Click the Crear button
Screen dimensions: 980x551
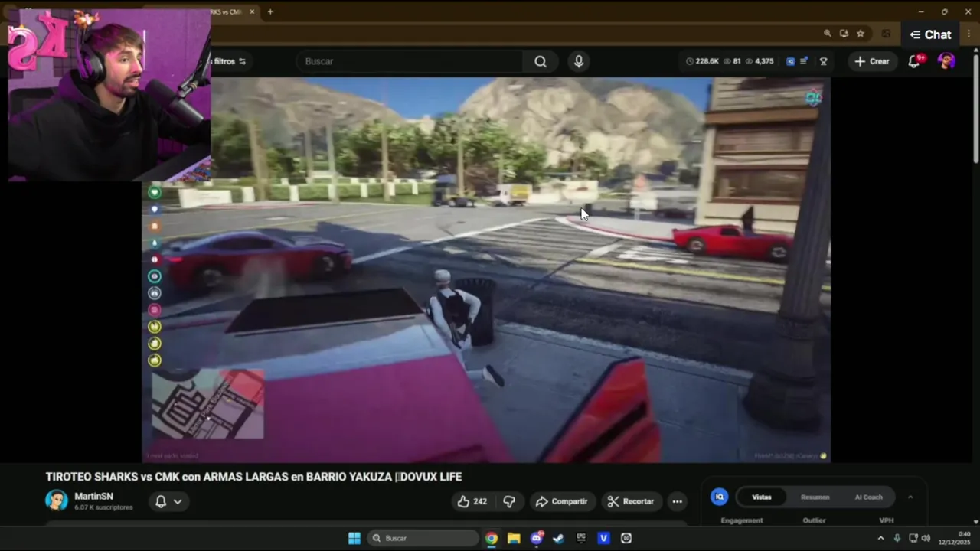click(x=872, y=61)
